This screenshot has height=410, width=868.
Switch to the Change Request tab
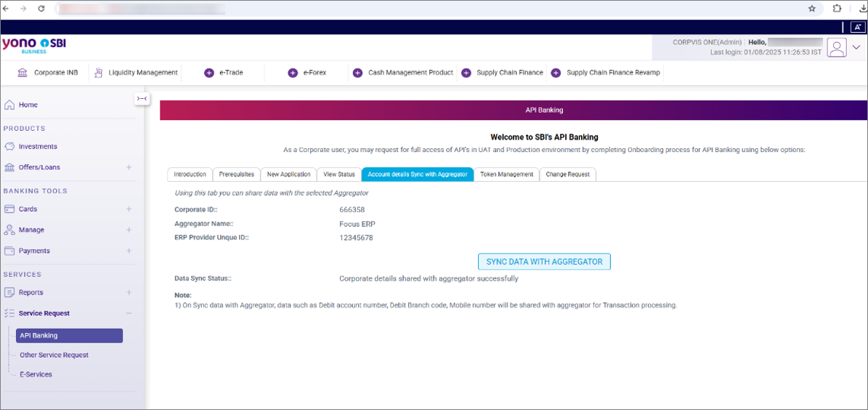(x=567, y=174)
